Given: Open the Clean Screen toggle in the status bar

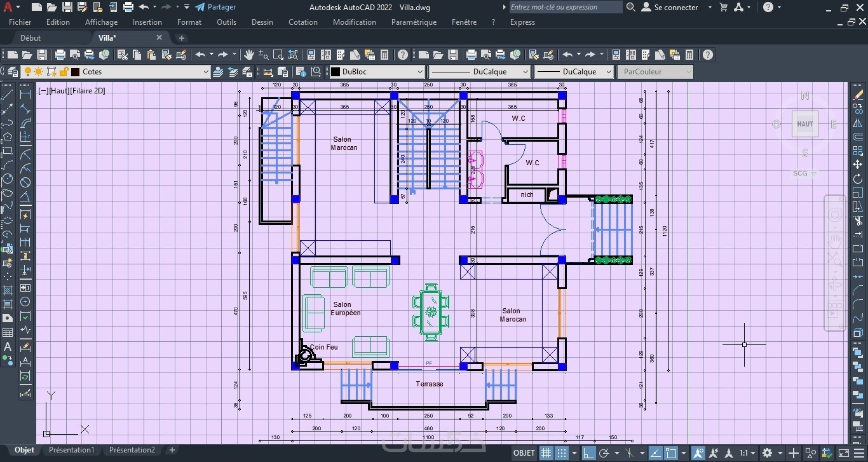Looking at the screenshot, I should (844, 453).
